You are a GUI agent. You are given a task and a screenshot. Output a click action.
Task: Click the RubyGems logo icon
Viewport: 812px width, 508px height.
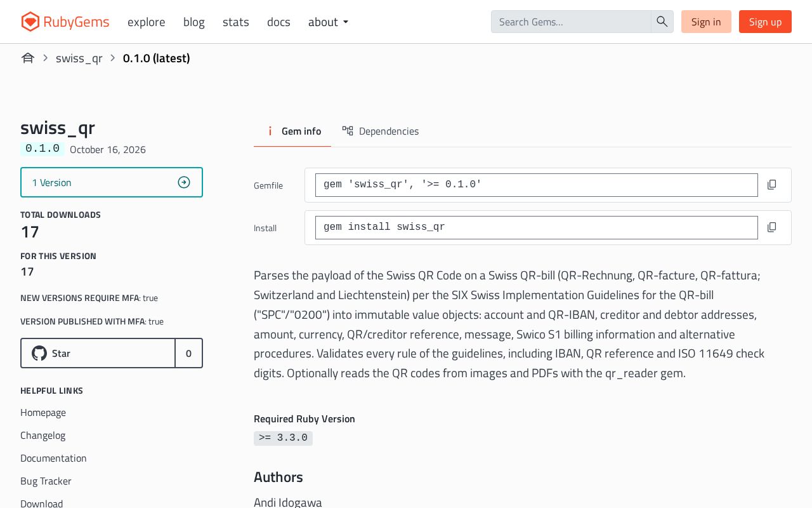click(30, 22)
